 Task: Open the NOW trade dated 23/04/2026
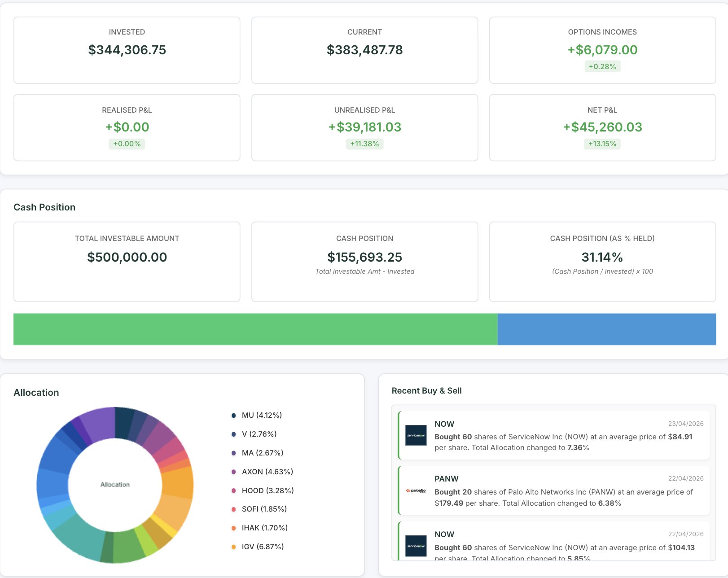(x=554, y=435)
